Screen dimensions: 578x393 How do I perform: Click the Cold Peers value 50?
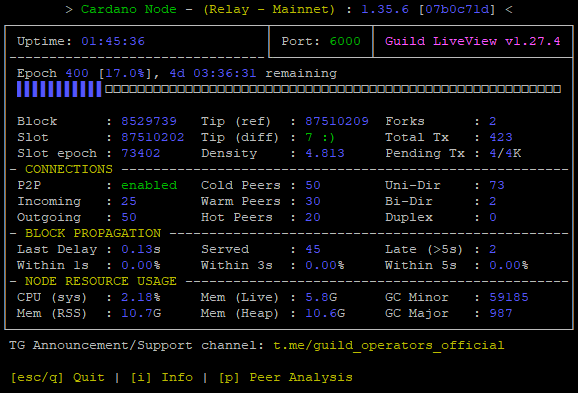click(x=313, y=185)
